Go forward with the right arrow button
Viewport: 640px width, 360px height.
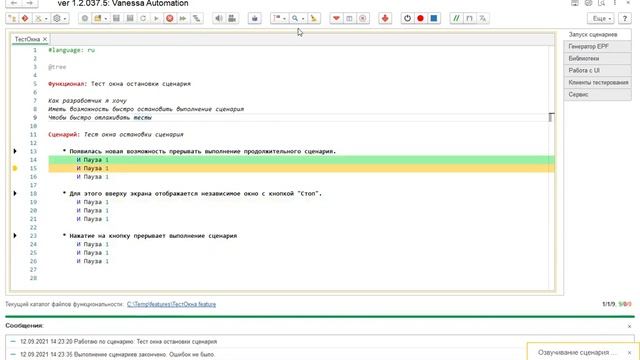pyautogui.click(x=30, y=3)
